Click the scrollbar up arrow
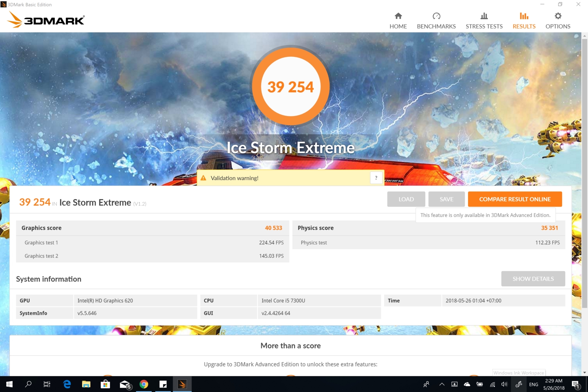This screenshot has height=392, width=588. 585,36
